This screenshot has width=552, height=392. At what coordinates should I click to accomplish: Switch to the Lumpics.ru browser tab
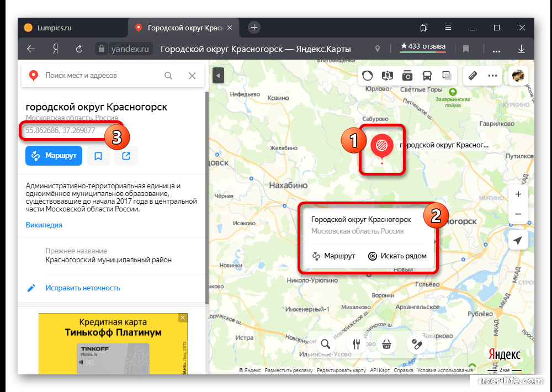pos(72,28)
